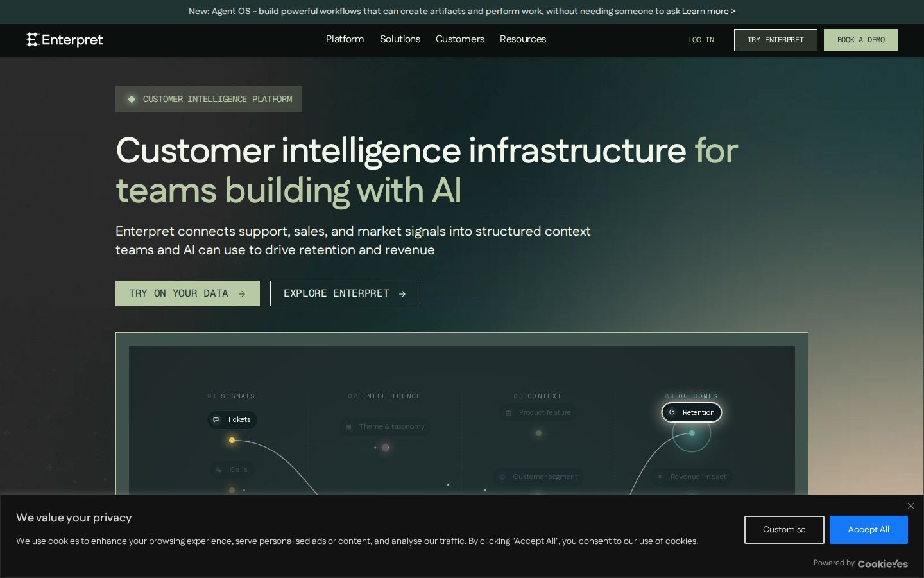This screenshot has height=578, width=924.
Task: Click the '01 SIGNALS' column label
Action: tap(232, 396)
